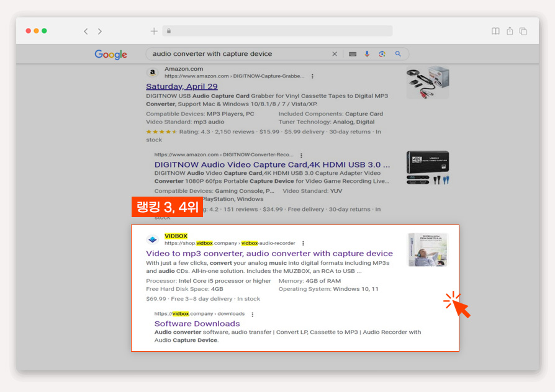Click the VIDBOX favicon icon
This screenshot has height=392, width=555.
tap(153, 239)
